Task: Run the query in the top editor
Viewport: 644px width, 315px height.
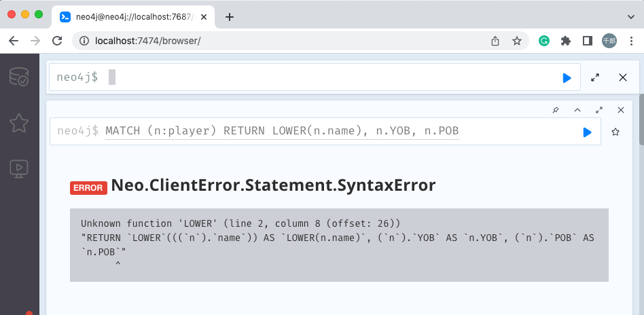Action: (x=567, y=77)
